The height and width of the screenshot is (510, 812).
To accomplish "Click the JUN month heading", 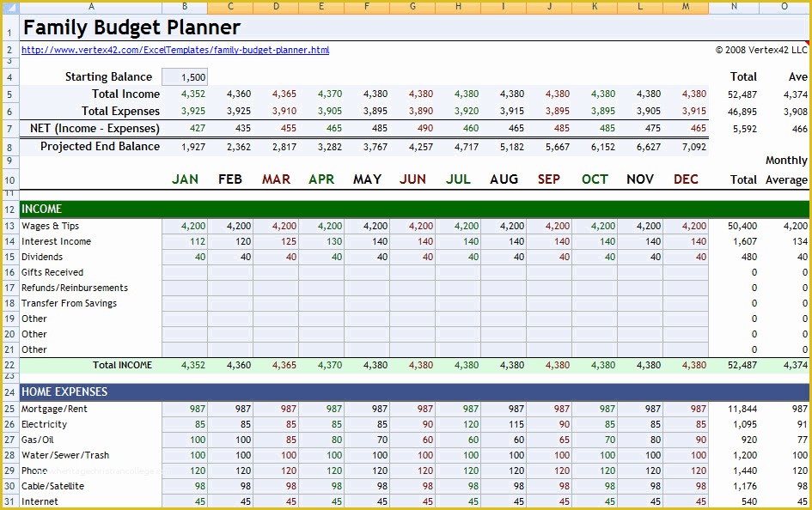I will tap(412, 179).
